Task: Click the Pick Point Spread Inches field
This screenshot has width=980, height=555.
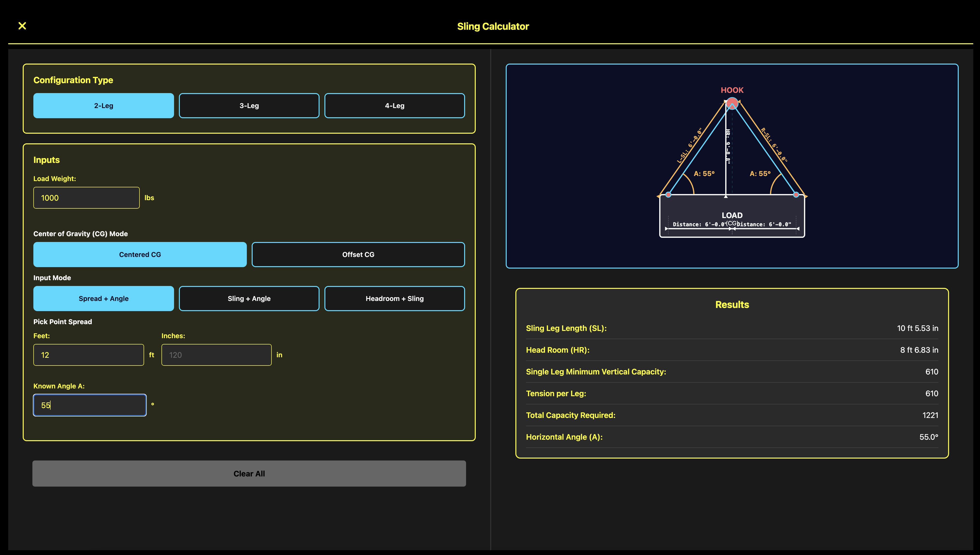Action: click(217, 355)
